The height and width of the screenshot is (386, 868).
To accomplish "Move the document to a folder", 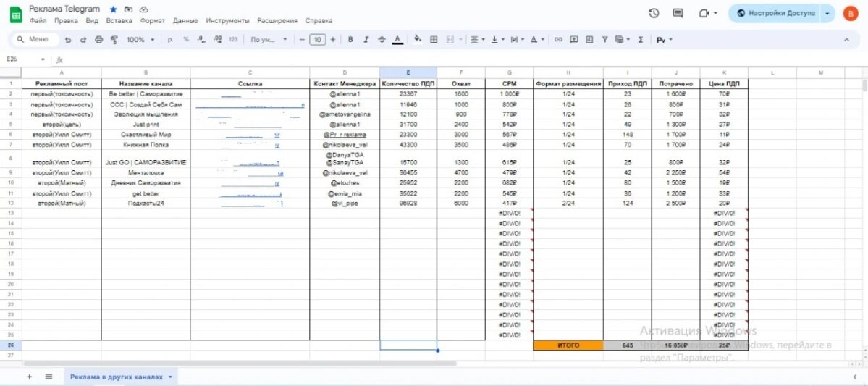I will [x=128, y=9].
